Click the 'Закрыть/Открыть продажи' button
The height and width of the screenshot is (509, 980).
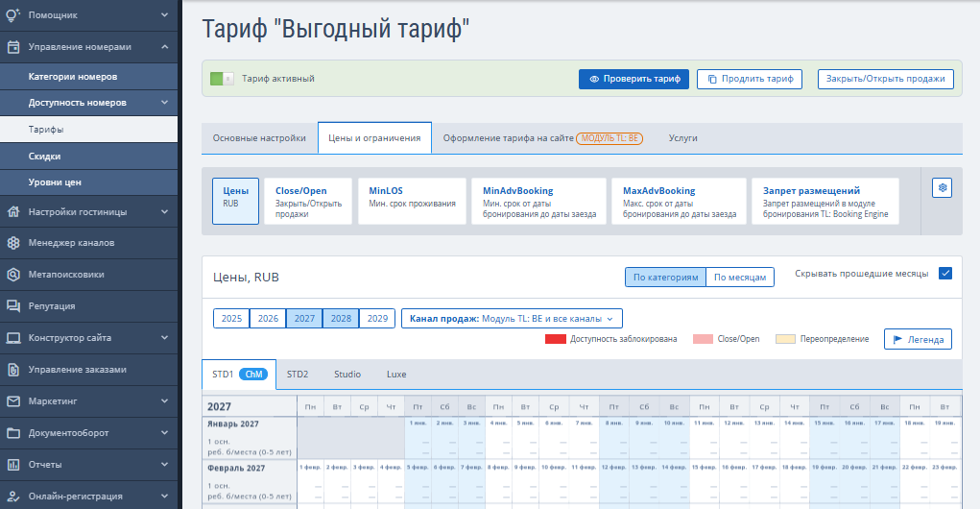[885, 79]
